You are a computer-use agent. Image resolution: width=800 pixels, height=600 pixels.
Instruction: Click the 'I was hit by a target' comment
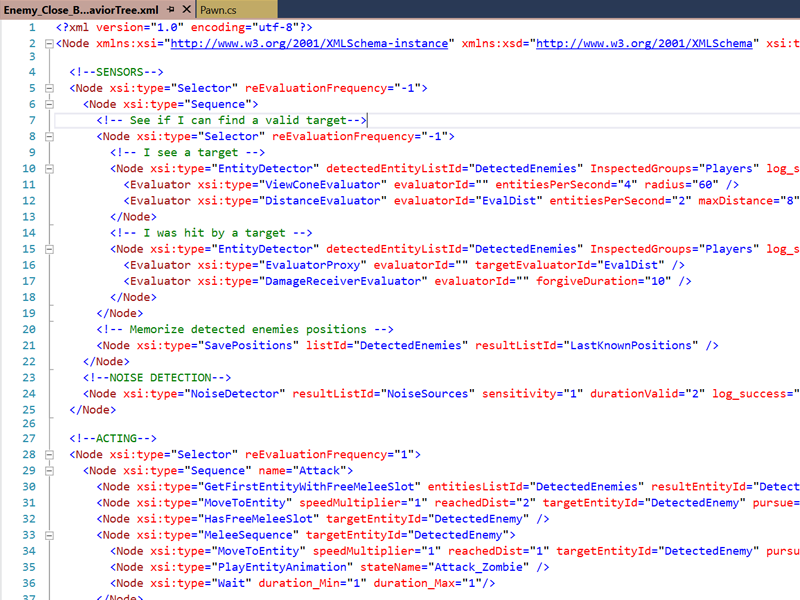coord(211,233)
